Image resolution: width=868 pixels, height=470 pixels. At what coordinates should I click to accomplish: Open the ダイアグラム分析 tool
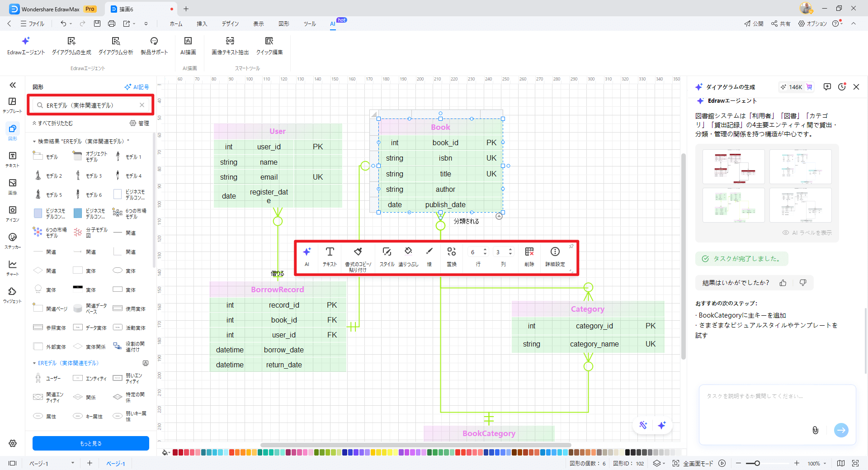[116, 41]
